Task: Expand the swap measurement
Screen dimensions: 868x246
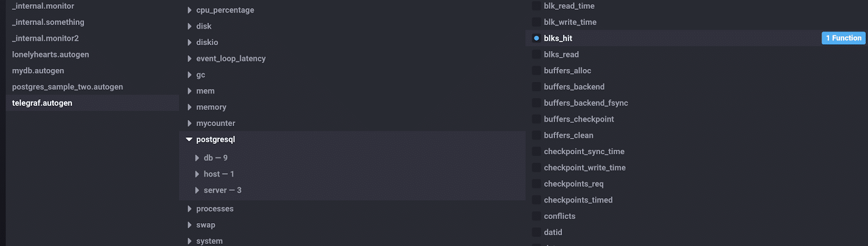Action: click(189, 225)
